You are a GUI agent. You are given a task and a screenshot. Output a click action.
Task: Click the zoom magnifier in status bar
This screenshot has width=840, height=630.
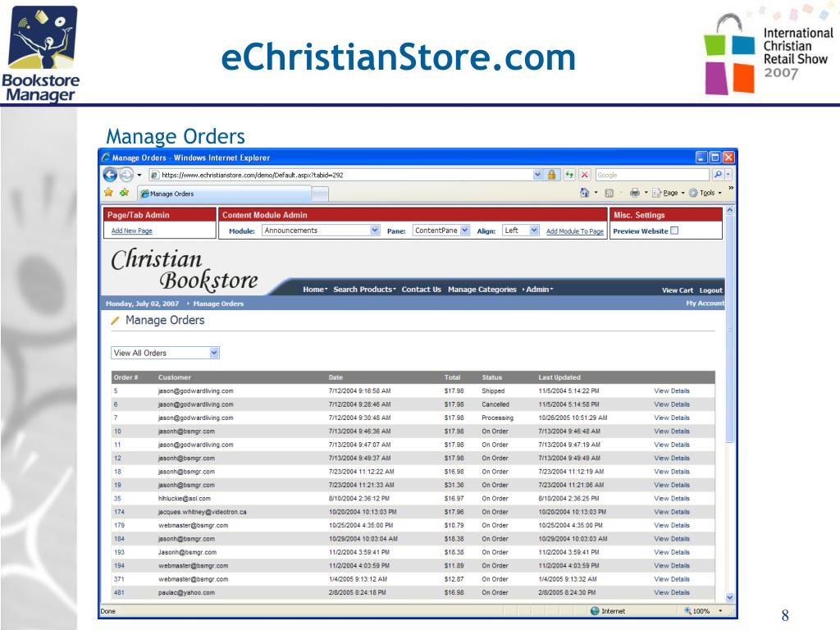pyautogui.click(x=687, y=610)
